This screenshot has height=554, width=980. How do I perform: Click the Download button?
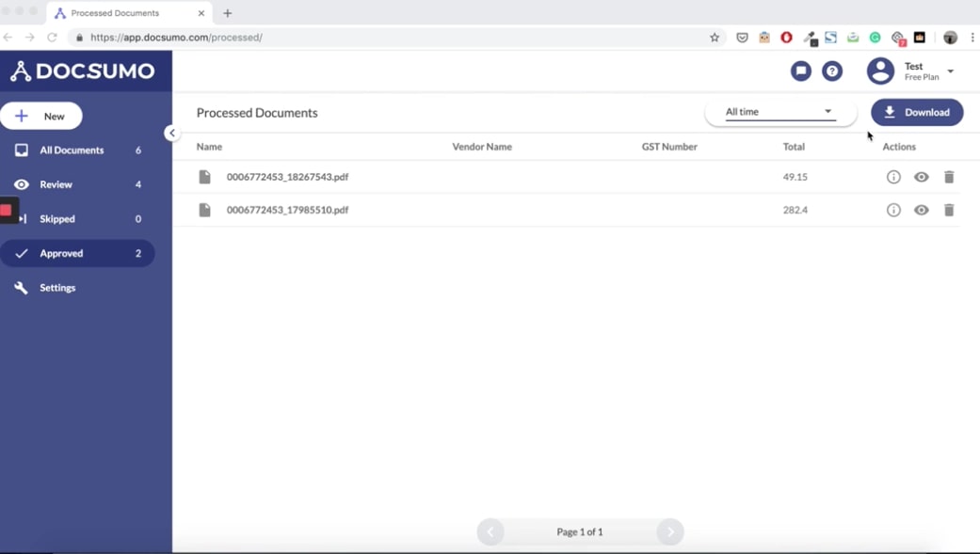pos(917,112)
